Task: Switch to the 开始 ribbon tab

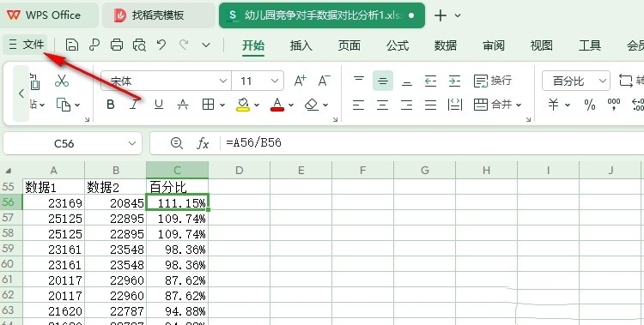Action: [253, 45]
